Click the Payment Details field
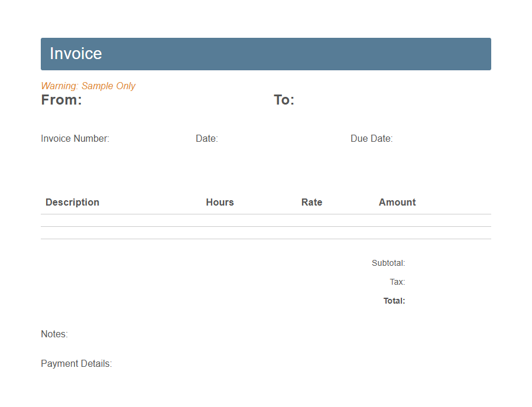 [76, 363]
